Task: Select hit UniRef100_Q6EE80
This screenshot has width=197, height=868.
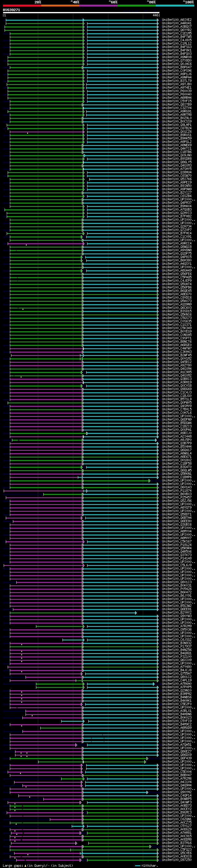Action: click(x=177, y=521)
